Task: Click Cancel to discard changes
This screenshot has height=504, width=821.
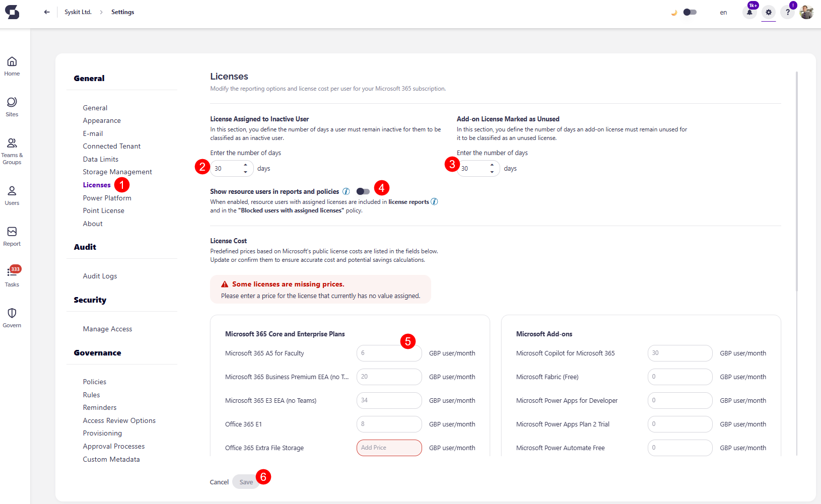Action: (x=219, y=482)
